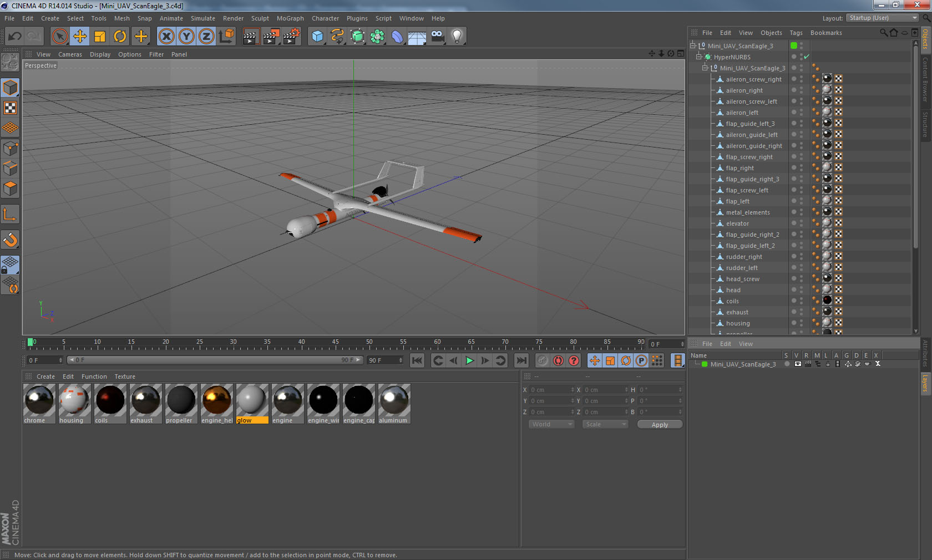932x560 pixels.
Task: Open material manager Texture menu
Action: [x=125, y=376]
